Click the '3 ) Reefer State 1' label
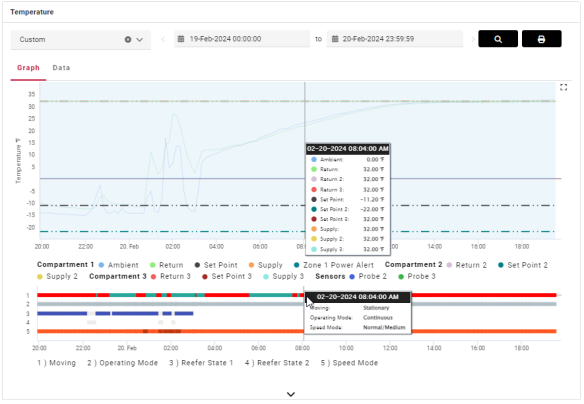 click(x=201, y=363)
